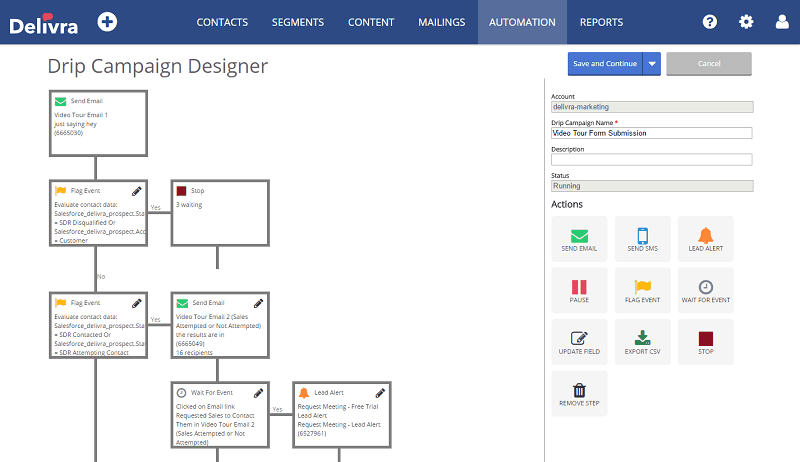Viewport: 800px width, 462px height.
Task: Click the plus create-new icon
Action: [107, 22]
